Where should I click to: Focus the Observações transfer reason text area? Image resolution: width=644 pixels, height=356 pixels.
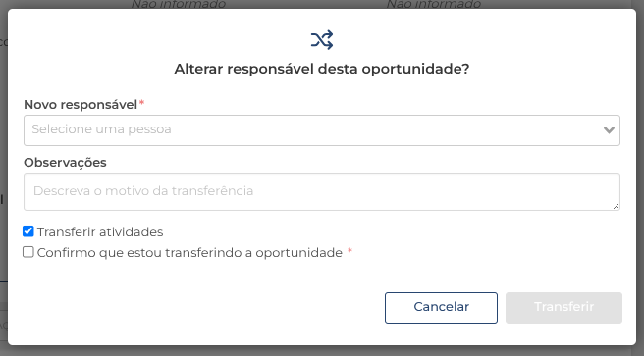322,192
